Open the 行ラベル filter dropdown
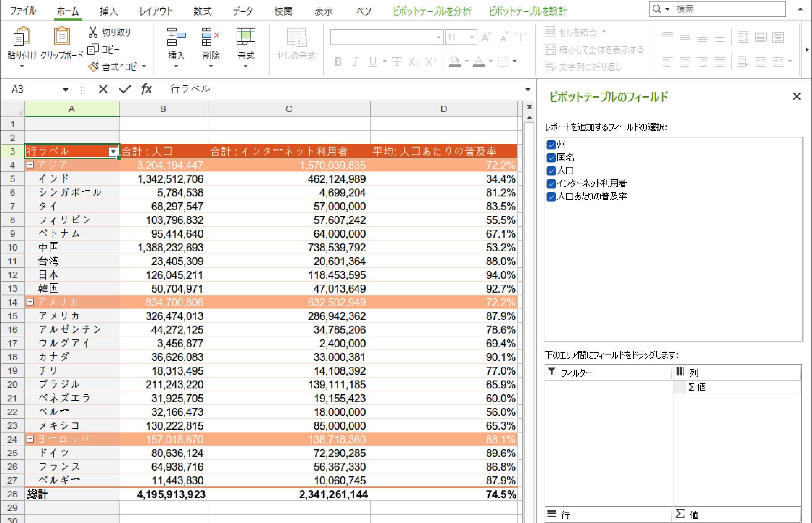 (113, 151)
